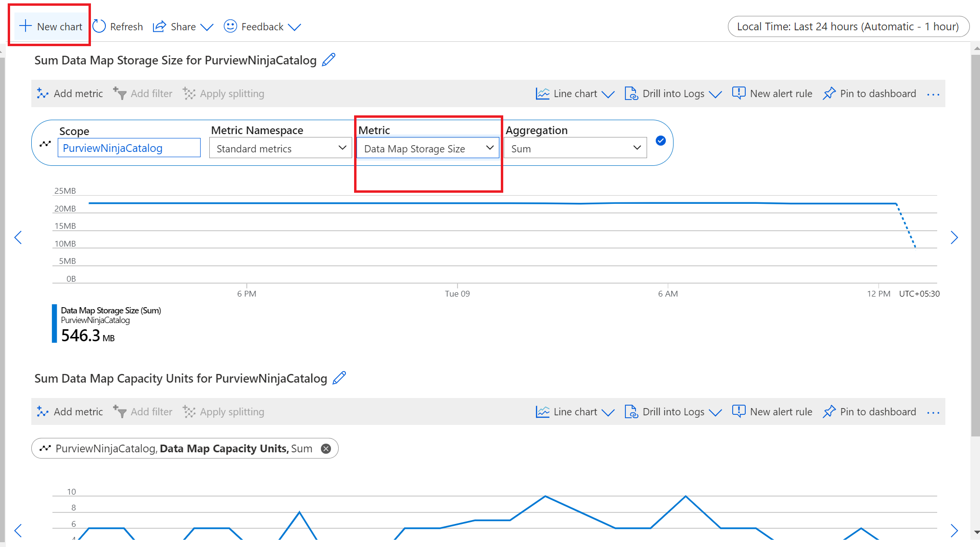The height and width of the screenshot is (547, 980).
Task: Click the edit pencil for capacity chart title
Action: coord(341,377)
